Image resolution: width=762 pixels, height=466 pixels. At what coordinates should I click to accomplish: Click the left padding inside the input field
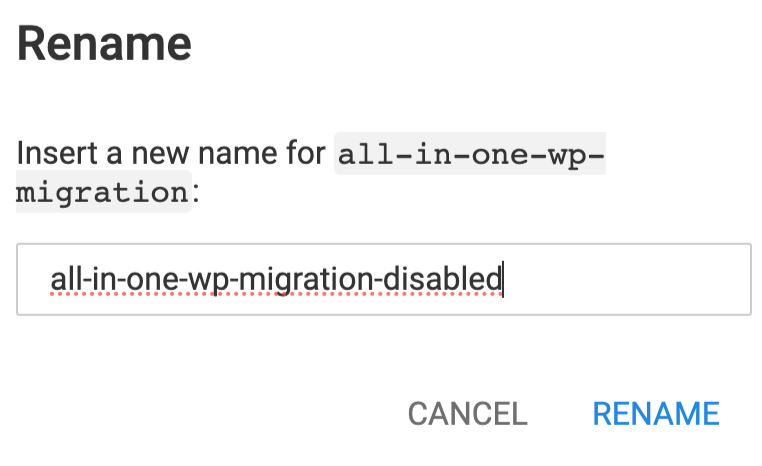(x=33, y=280)
